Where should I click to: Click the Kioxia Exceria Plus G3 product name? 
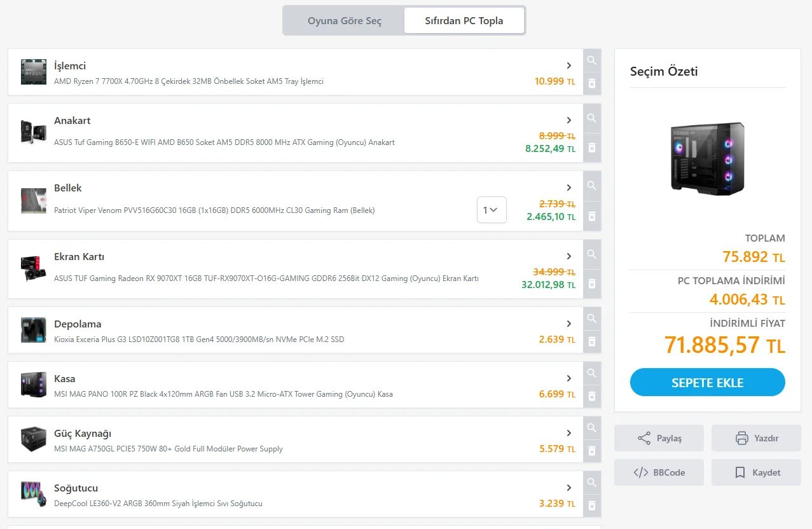point(199,340)
